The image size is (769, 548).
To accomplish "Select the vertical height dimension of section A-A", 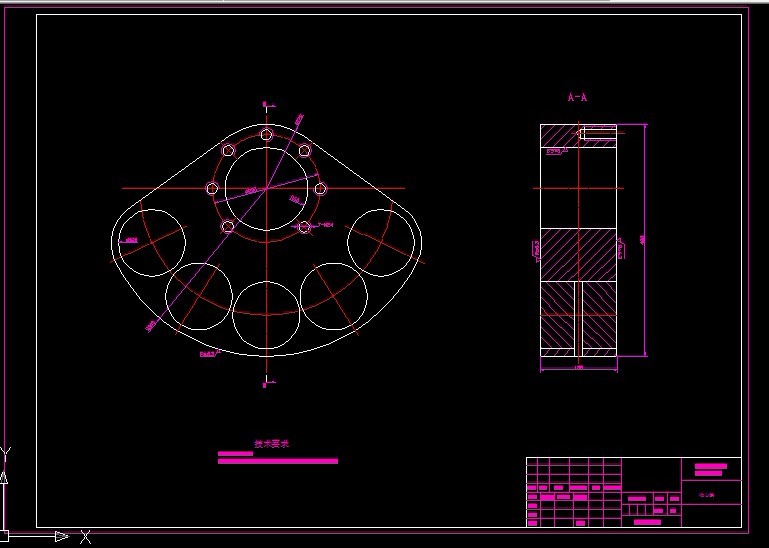I will (642, 240).
